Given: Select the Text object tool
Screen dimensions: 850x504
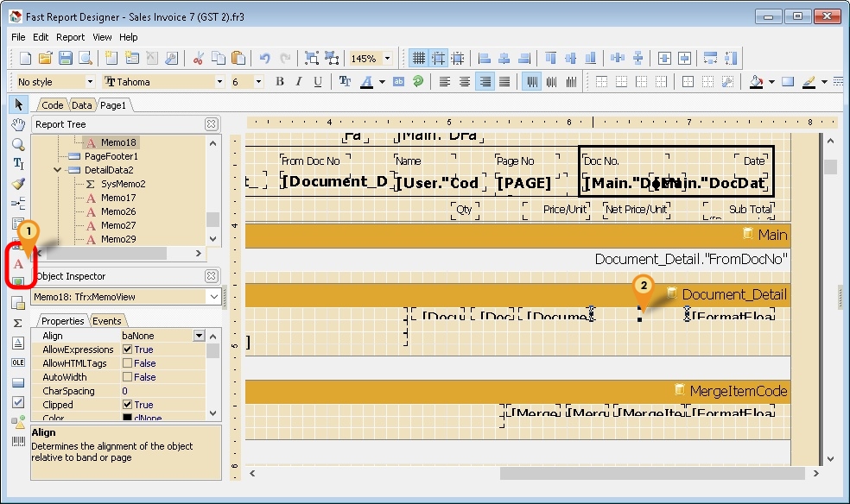Looking at the screenshot, I should point(18,263).
